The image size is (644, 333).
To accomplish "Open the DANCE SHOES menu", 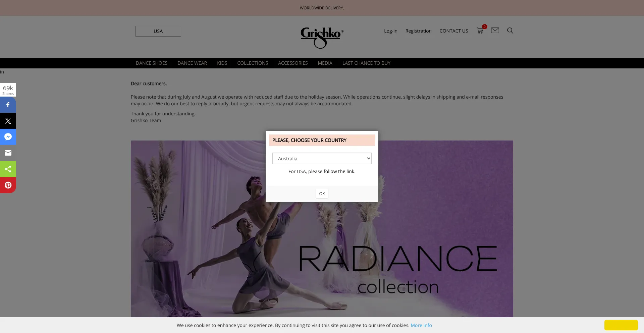I will click(x=152, y=63).
